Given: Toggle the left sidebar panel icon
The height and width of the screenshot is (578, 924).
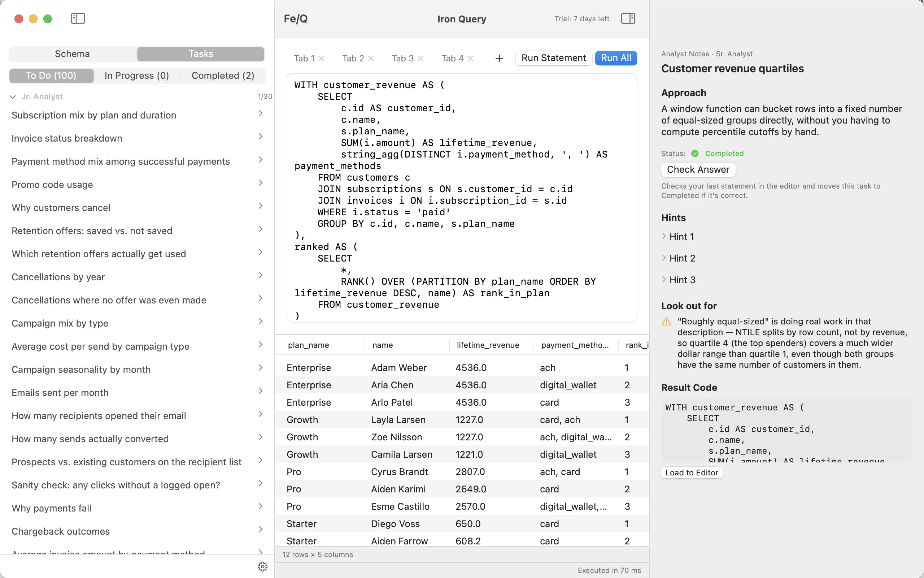Looking at the screenshot, I should [x=78, y=18].
